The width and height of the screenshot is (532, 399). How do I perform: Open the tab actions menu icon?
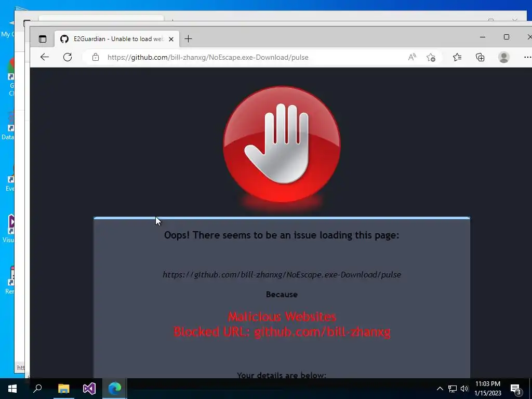click(x=43, y=39)
